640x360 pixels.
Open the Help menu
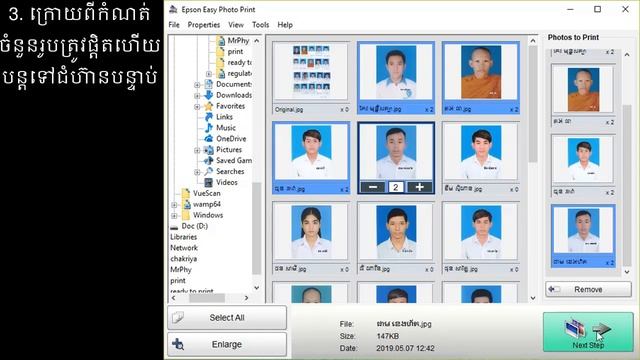tap(285, 25)
